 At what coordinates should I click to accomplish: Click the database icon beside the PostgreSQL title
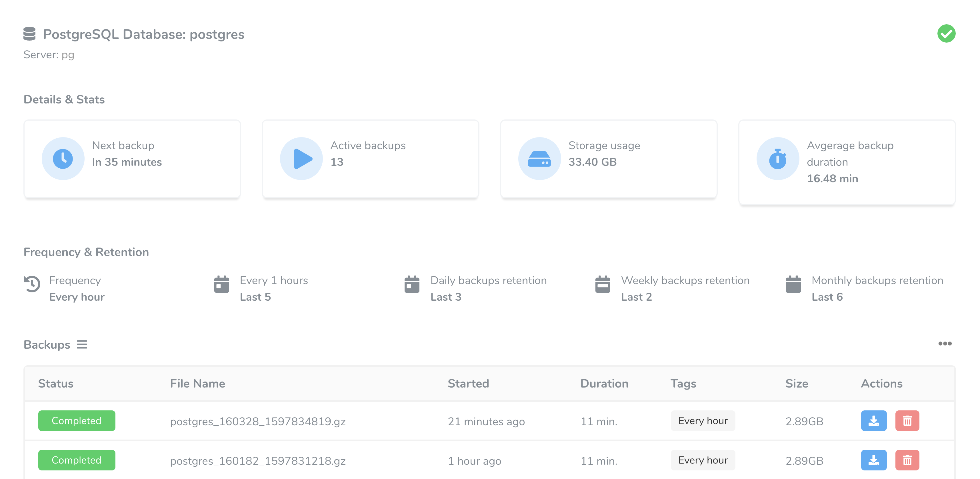click(29, 34)
